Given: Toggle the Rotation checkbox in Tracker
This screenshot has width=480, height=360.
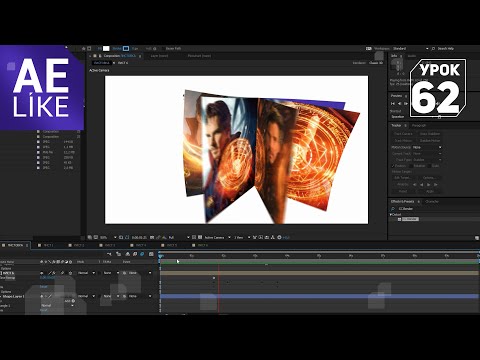Looking at the screenshot, I should click(411, 166).
